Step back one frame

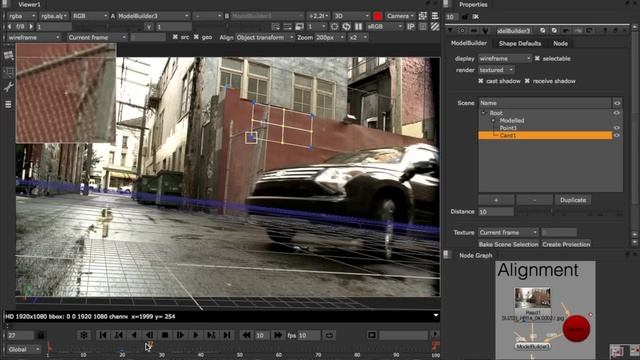(149, 335)
